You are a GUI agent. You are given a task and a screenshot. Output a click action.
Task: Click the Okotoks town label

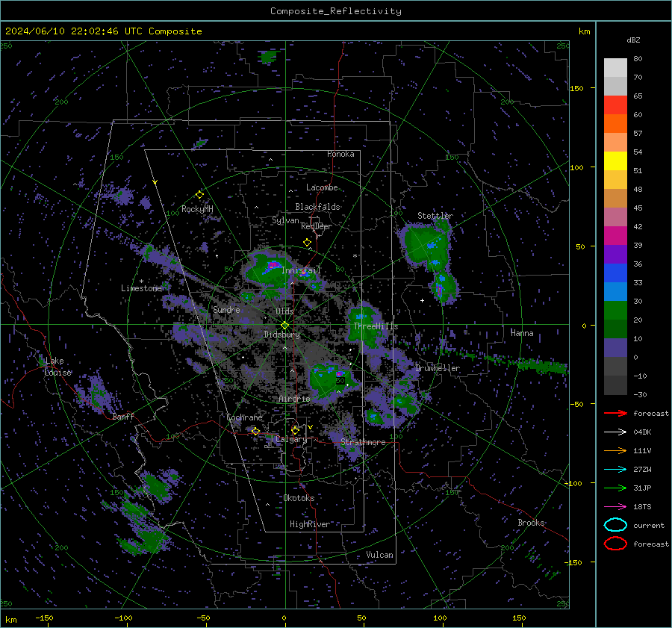pos(299,498)
